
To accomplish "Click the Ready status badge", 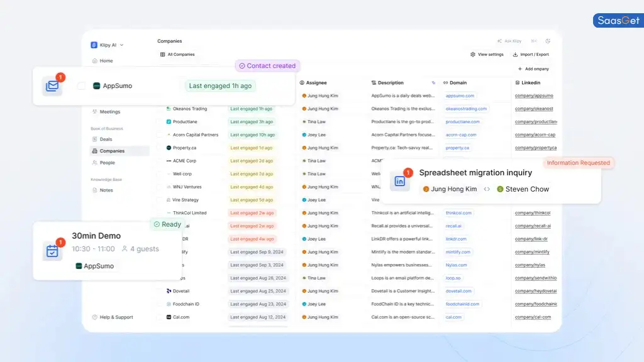I will (x=167, y=224).
